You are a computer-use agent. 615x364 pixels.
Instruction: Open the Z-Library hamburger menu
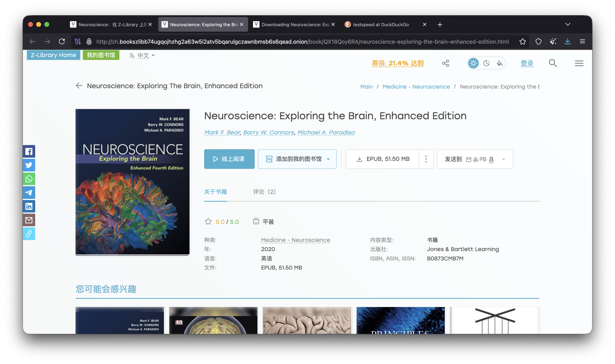[579, 63]
